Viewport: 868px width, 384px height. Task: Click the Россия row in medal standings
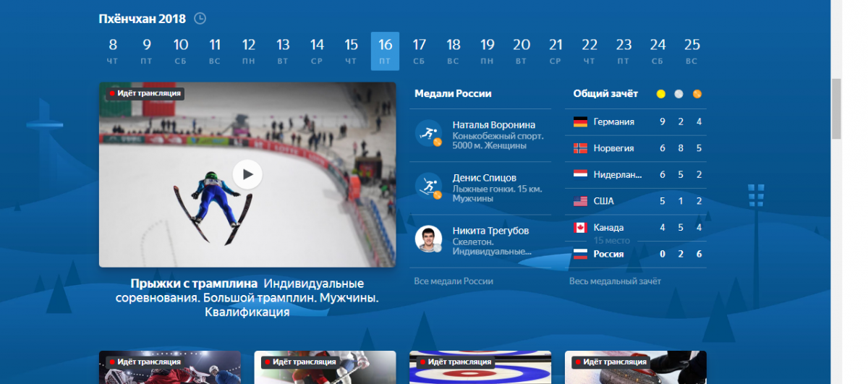point(637,254)
